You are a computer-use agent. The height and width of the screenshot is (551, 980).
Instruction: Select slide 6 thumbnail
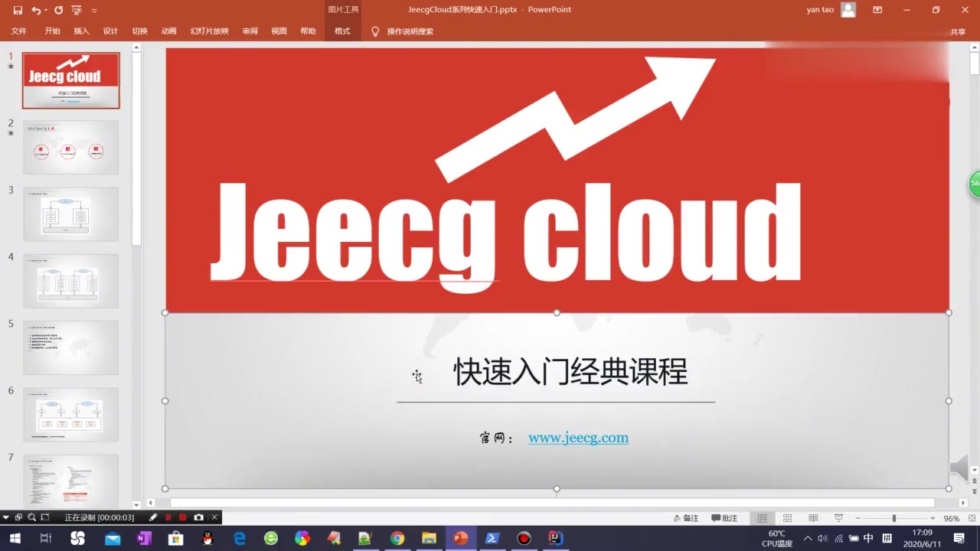click(x=71, y=415)
